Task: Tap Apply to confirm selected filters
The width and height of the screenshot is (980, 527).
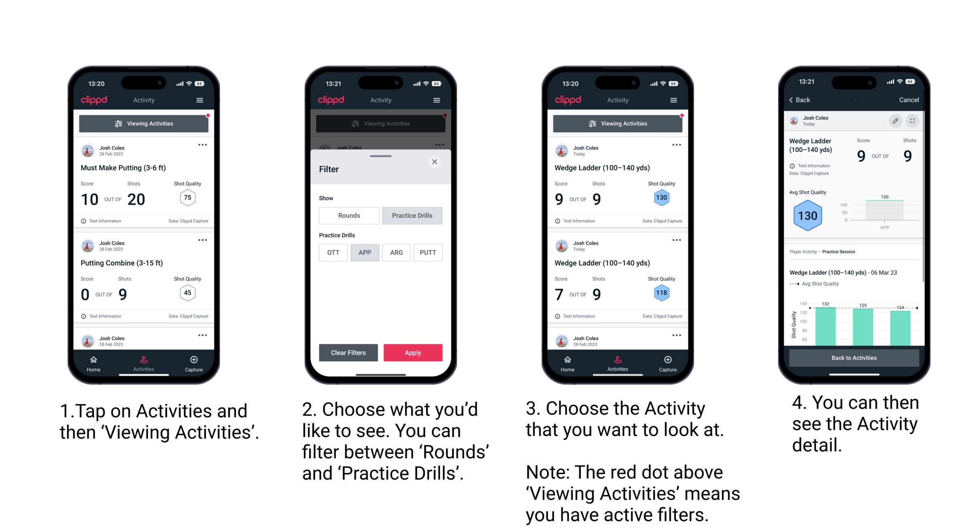Action: [413, 352]
